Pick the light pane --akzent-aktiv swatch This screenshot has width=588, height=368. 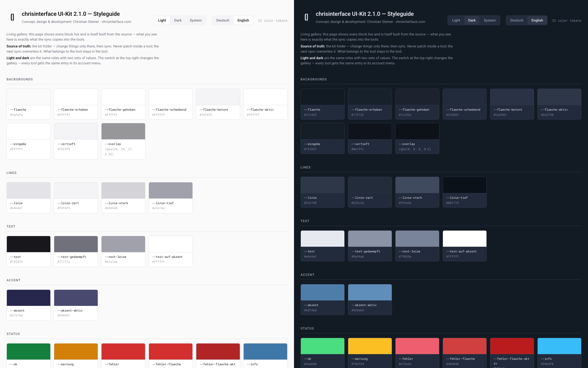pyautogui.click(x=76, y=298)
